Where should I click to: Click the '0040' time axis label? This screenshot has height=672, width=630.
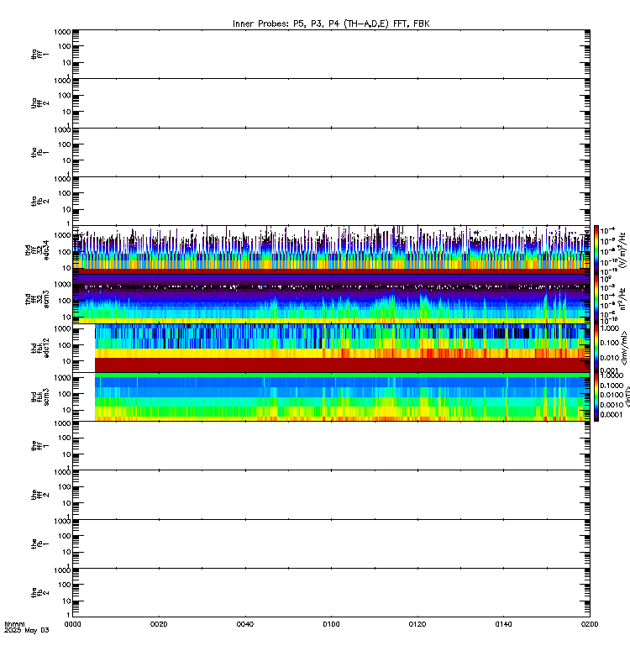pos(245,624)
